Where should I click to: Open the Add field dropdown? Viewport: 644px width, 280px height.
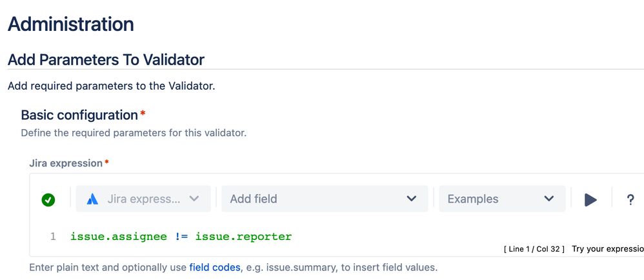[325, 199]
